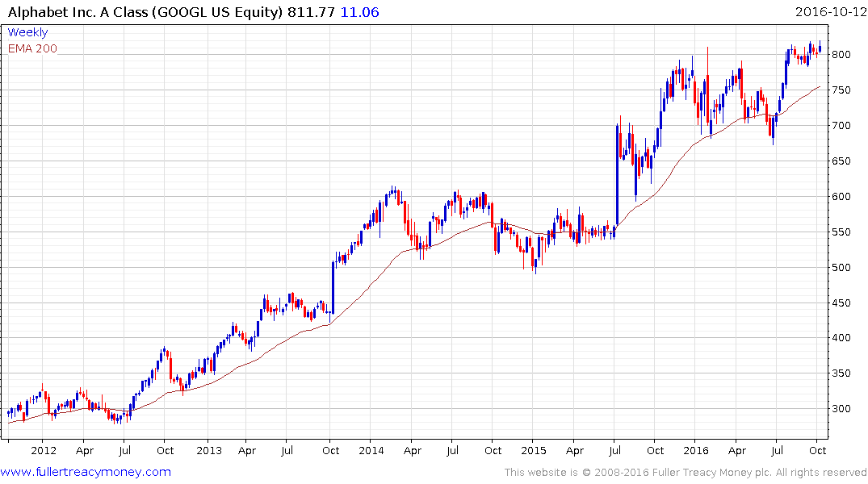The height and width of the screenshot is (484, 868).
Task: Click the 500 price axis label
Action: 841,267
